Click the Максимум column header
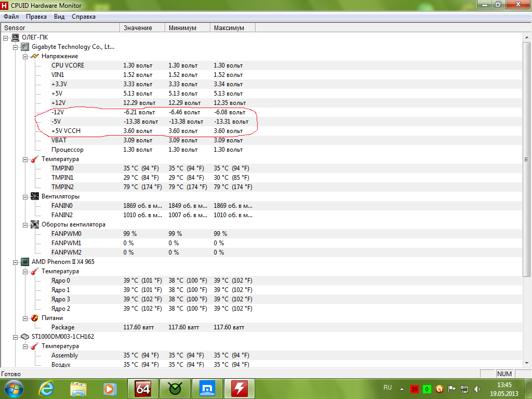 pos(233,28)
